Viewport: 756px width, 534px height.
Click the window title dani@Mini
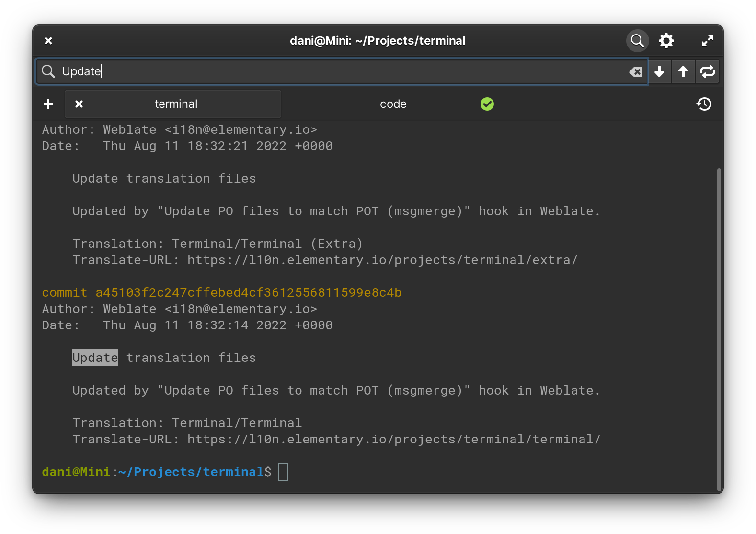(x=378, y=41)
